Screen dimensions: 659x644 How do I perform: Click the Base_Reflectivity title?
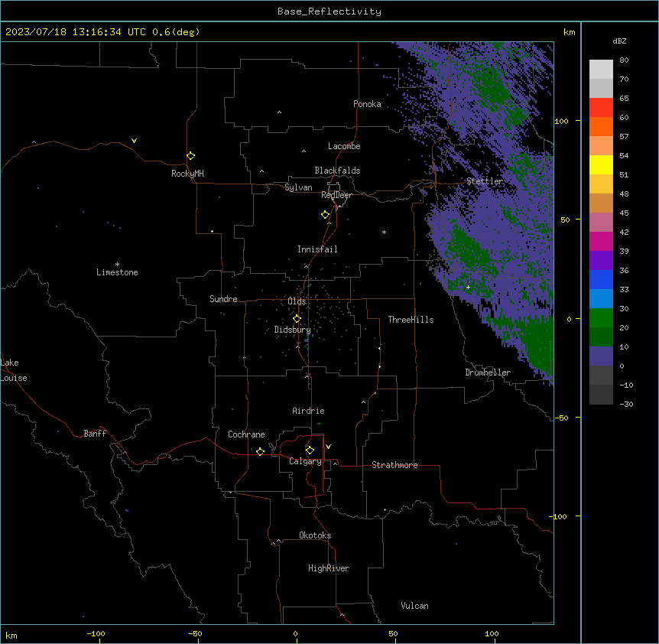point(329,11)
